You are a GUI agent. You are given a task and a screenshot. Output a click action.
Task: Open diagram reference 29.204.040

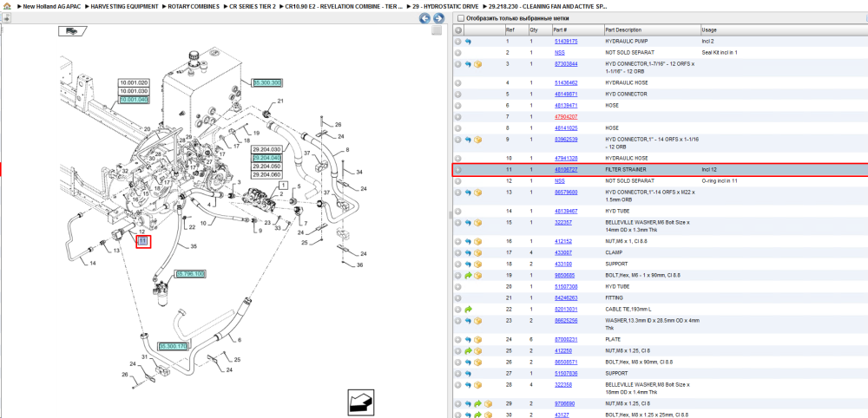[x=266, y=158]
